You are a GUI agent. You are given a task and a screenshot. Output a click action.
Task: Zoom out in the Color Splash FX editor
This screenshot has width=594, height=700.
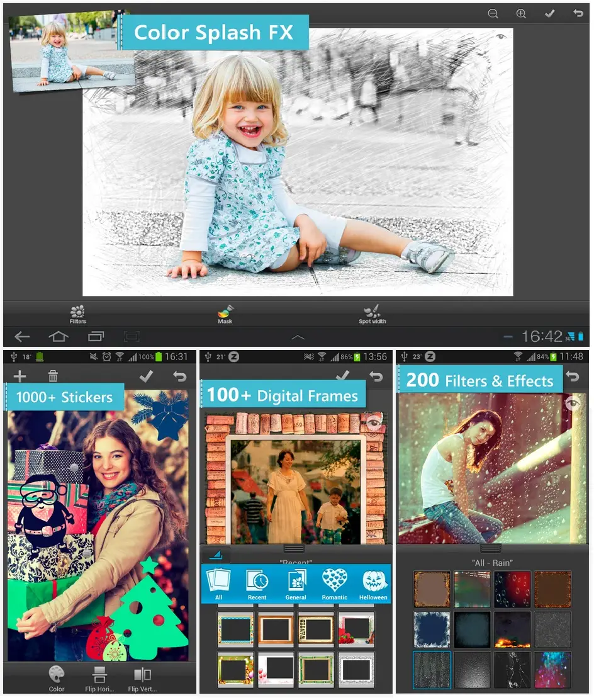click(x=493, y=14)
